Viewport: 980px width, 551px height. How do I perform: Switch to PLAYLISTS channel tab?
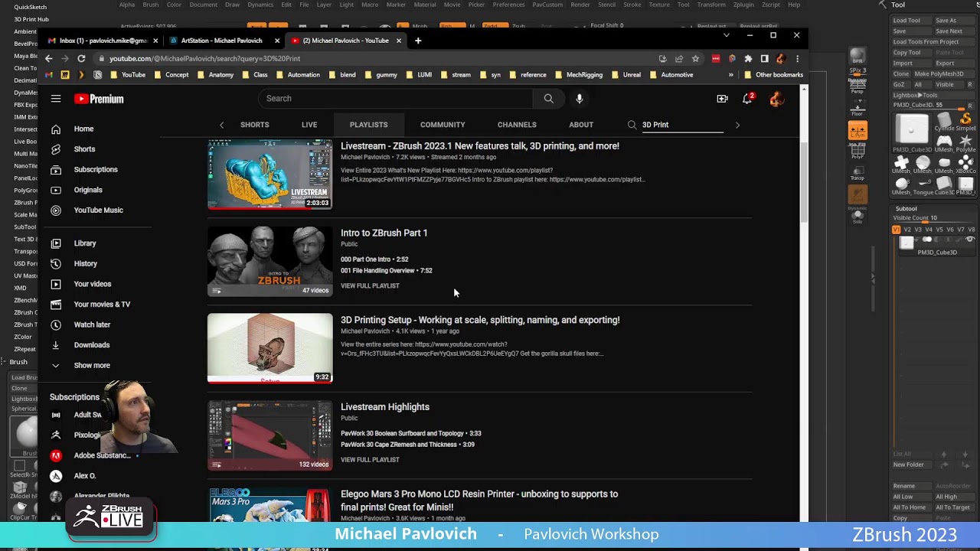(368, 125)
